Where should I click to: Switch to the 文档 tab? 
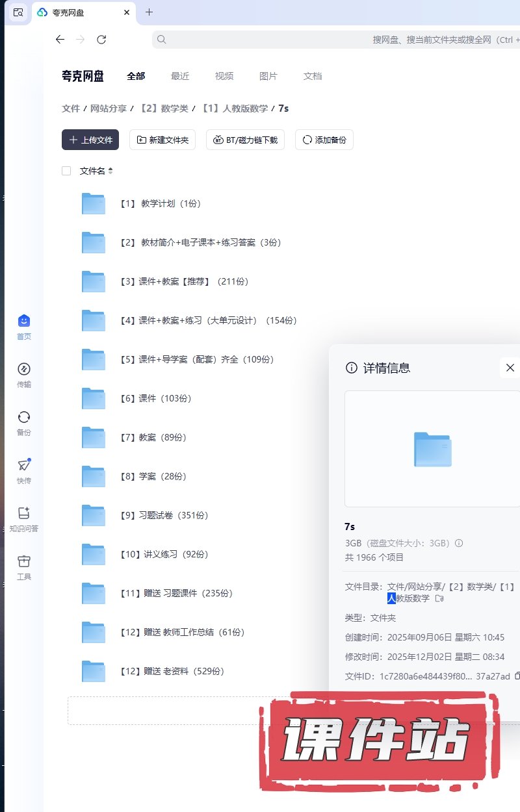point(313,76)
